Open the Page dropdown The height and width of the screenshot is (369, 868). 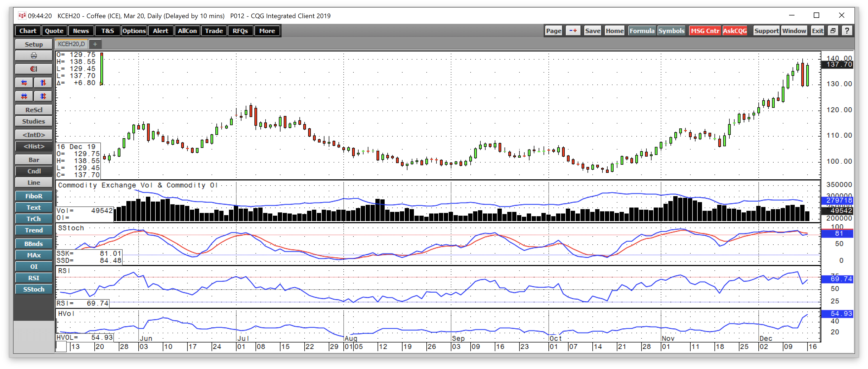pyautogui.click(x=554, y=31)
